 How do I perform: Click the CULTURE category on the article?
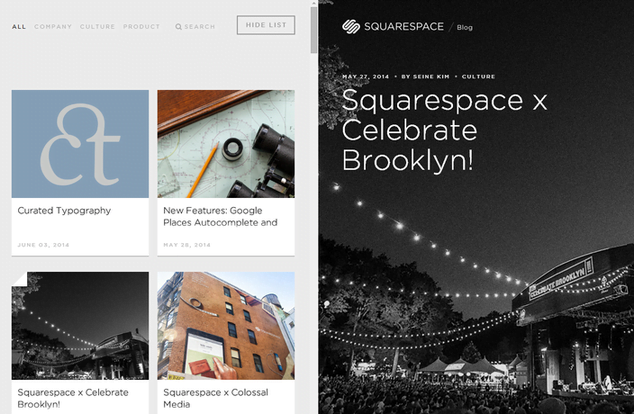click(478, 76)
